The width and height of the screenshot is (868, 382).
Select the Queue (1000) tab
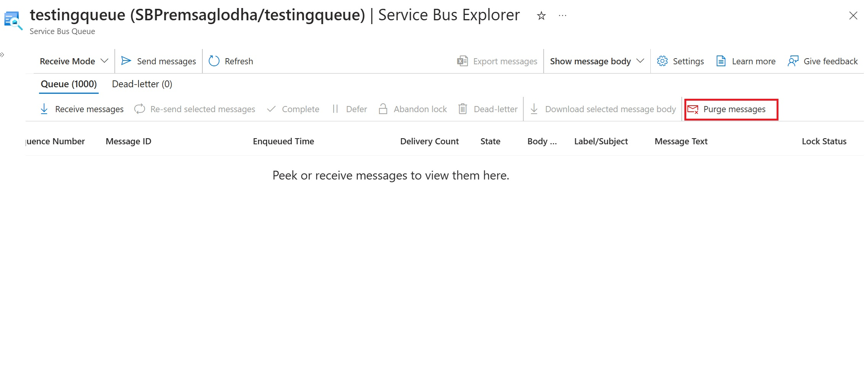click(69, 84)
